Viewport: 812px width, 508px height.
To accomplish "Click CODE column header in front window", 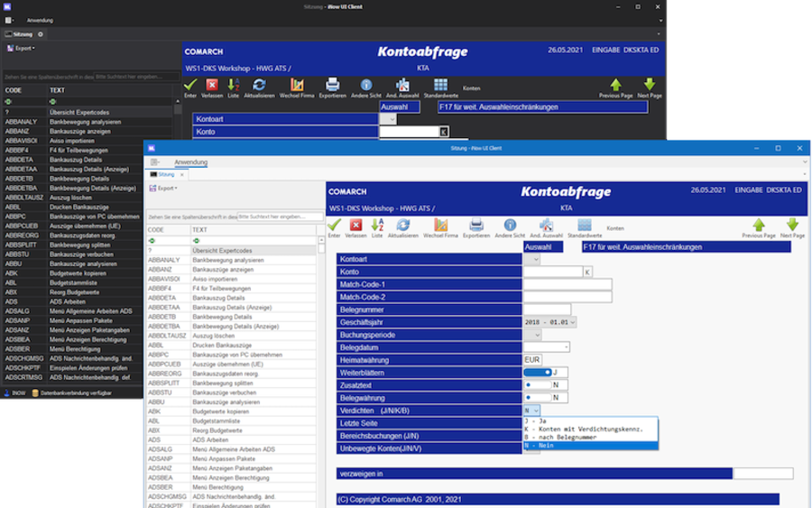I will (168, 230).
